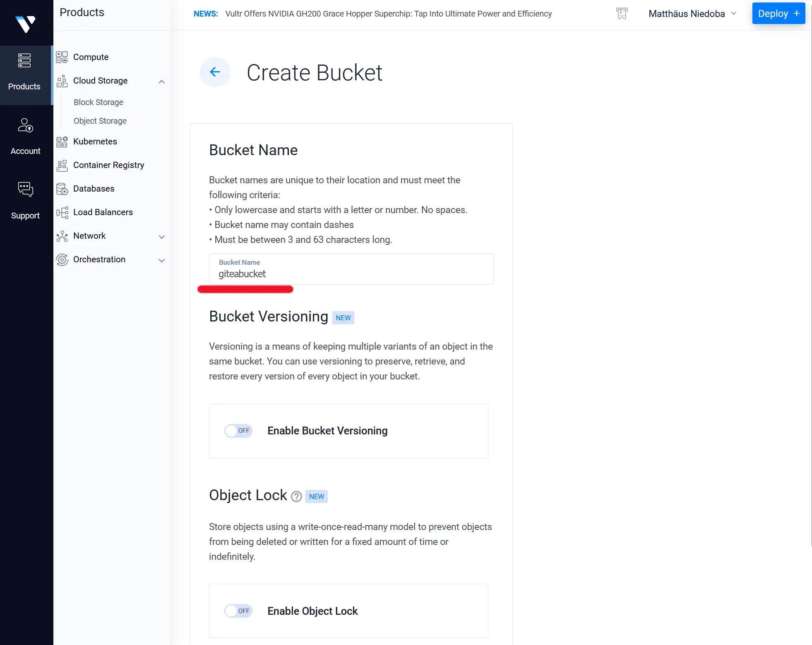Screen dimensions: 812x645
Task: Select Object Storage in the sidebar
Action: (x=100, y=121)
